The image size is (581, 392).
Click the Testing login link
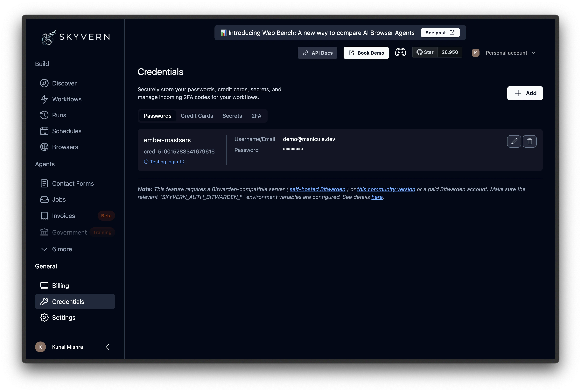pyautogui.click(x=164, y=162)
